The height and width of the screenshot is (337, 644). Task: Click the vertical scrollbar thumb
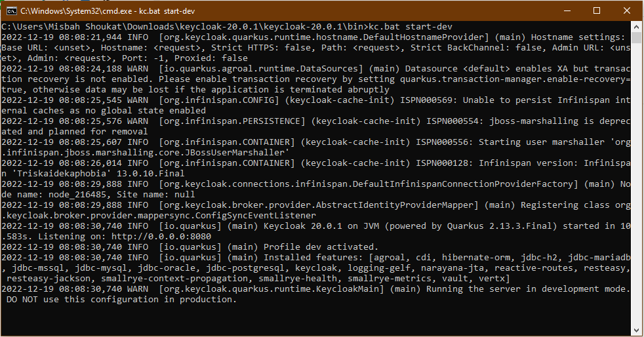click(x=636, y=37)
